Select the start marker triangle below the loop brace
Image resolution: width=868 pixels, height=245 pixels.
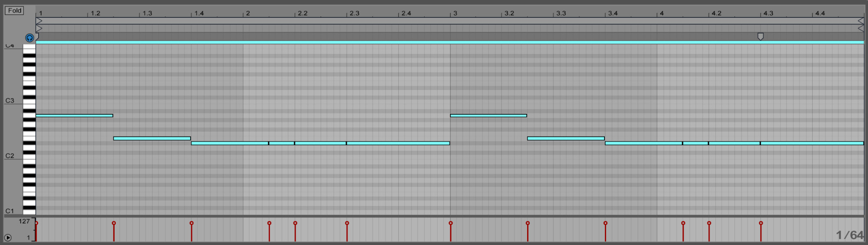[39, 28]
